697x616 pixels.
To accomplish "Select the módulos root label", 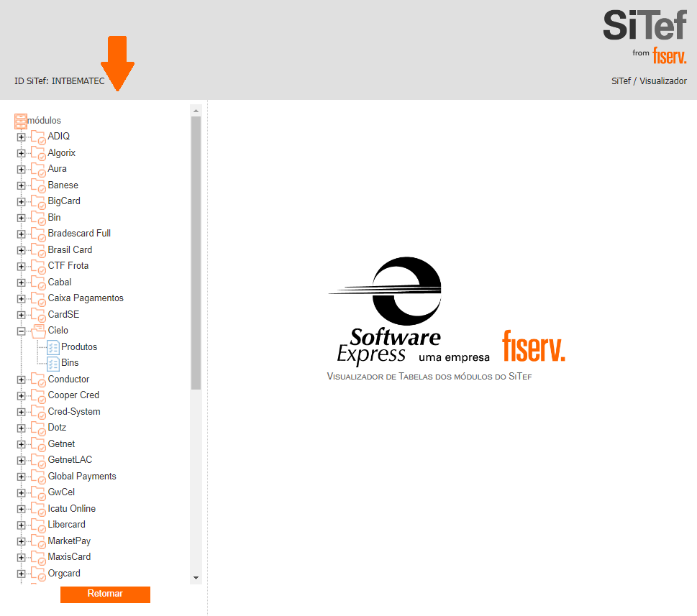I will (44, 120).
